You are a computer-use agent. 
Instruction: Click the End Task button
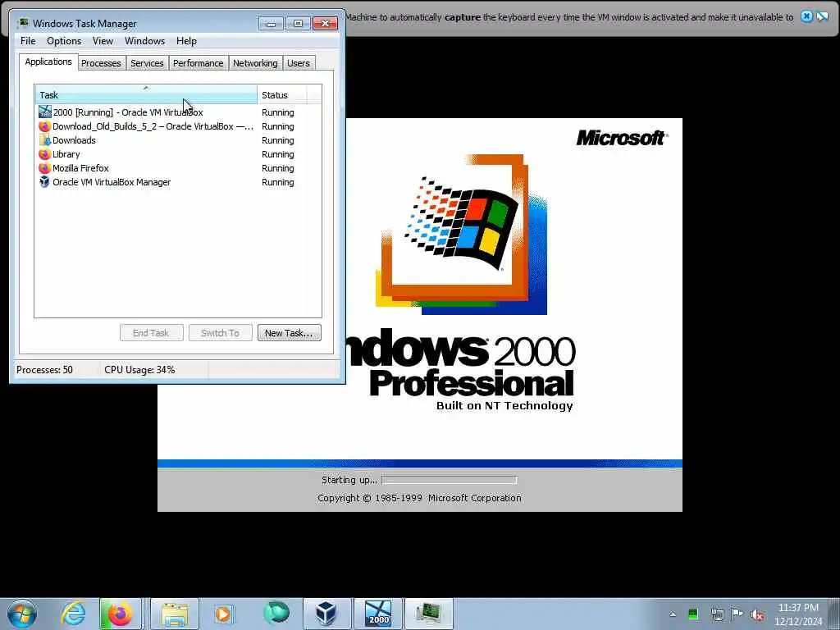coord(151,333)
